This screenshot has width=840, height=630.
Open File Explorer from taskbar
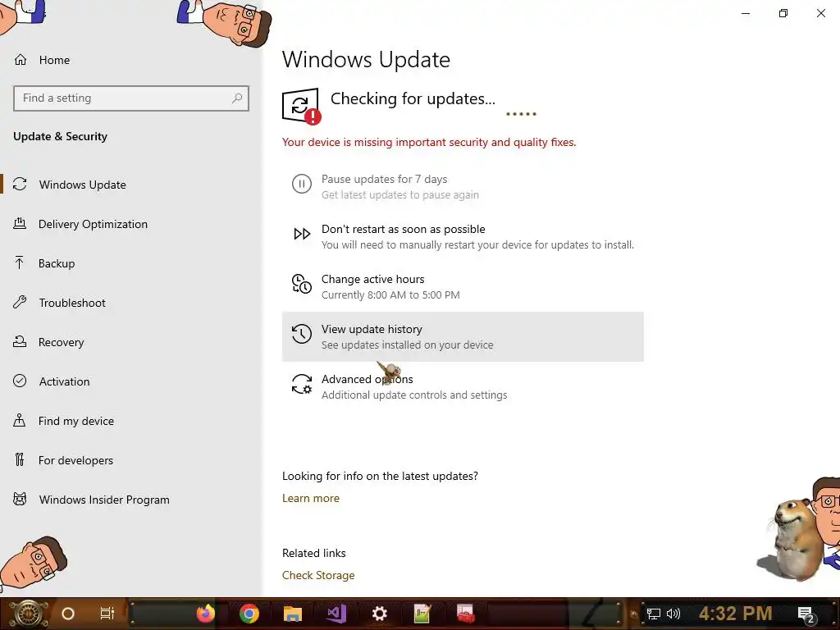coord(293,614)
